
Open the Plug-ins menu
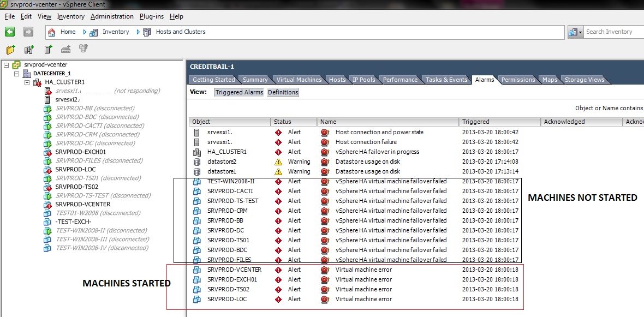[152, 16]
